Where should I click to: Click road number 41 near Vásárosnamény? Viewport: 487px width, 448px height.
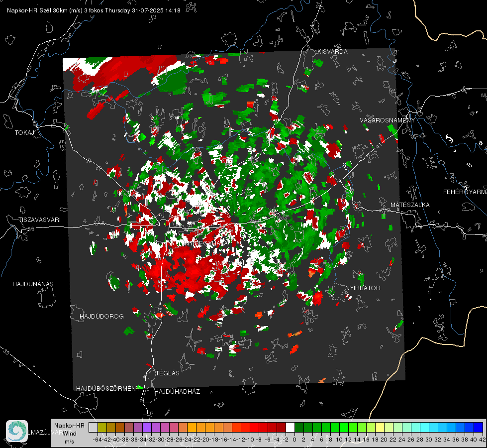(378, 146)
